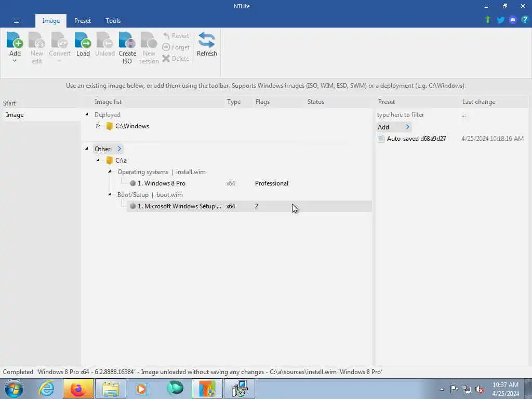
Task: Open the Other group chevron arrow
Action: click(x=119, y=149)
